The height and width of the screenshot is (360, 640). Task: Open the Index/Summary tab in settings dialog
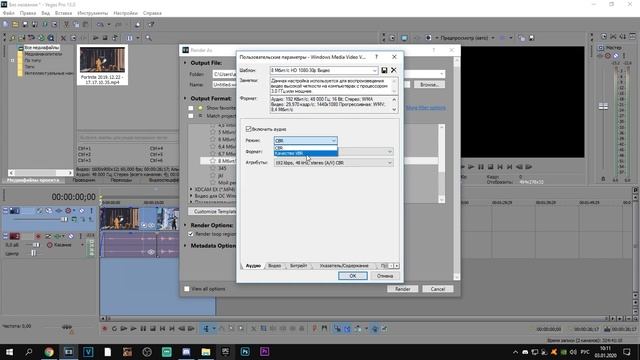pos(344,266)
